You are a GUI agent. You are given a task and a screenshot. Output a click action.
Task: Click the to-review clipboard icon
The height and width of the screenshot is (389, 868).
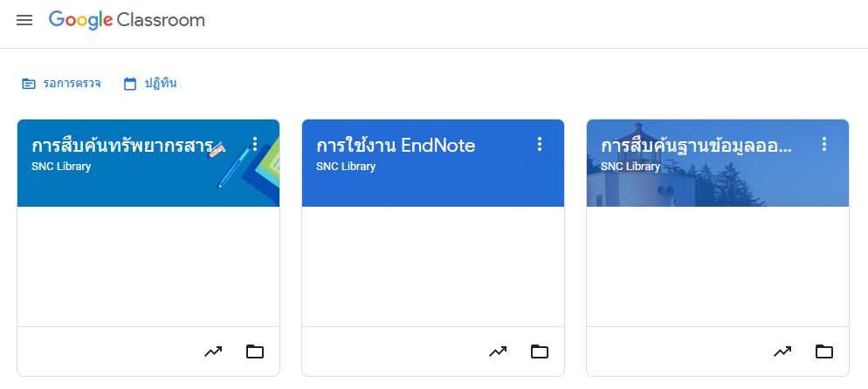click(28, 84)
